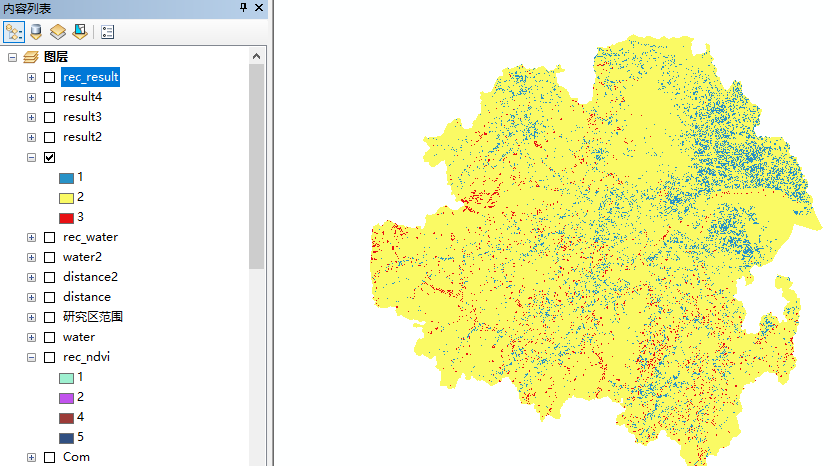Expand the result4 layer
Image resolution: width=832 pixels, height=466 pixels.
(31, 98)
